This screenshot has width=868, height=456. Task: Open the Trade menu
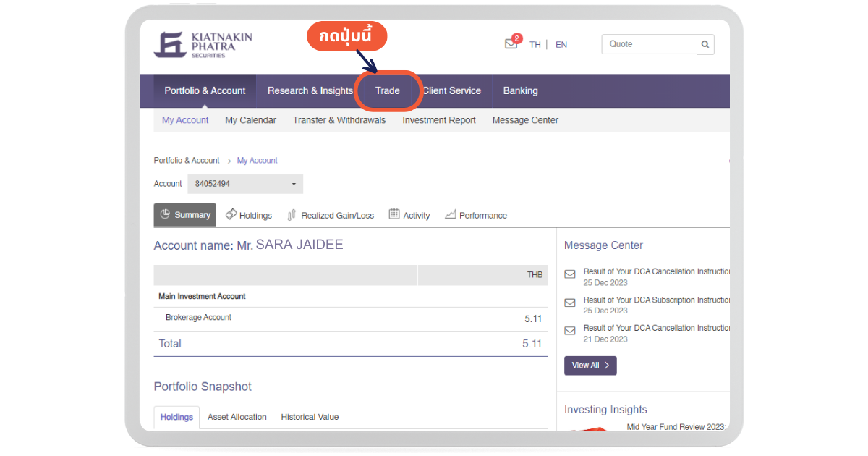point(387,90)
